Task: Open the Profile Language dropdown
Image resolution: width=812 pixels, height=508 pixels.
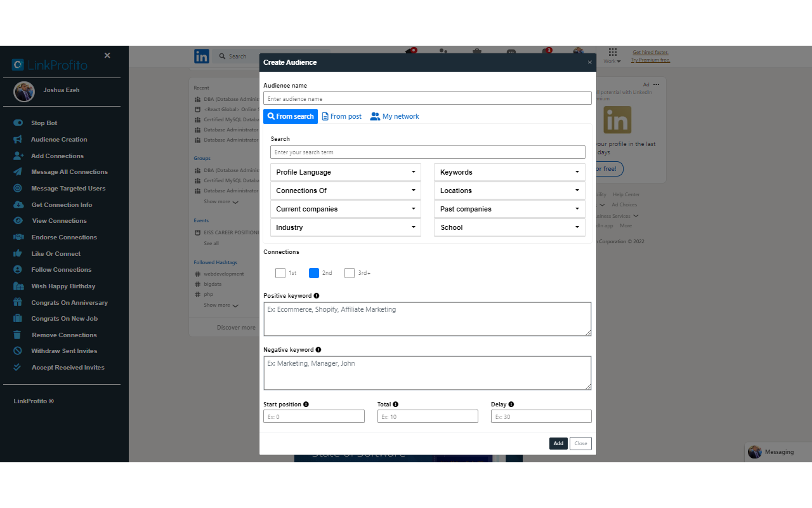Action: pos(346,172)
